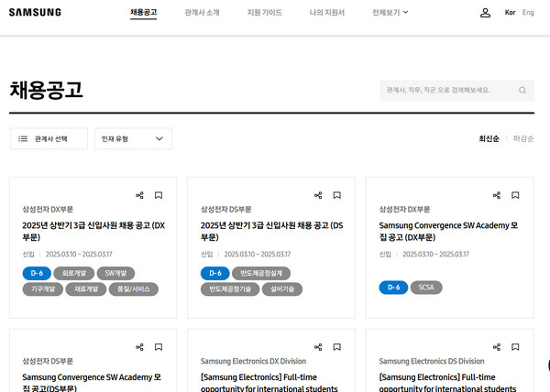
Task: Share the 2025년 상반기 DX부문 posting
Action: (139, 195)
